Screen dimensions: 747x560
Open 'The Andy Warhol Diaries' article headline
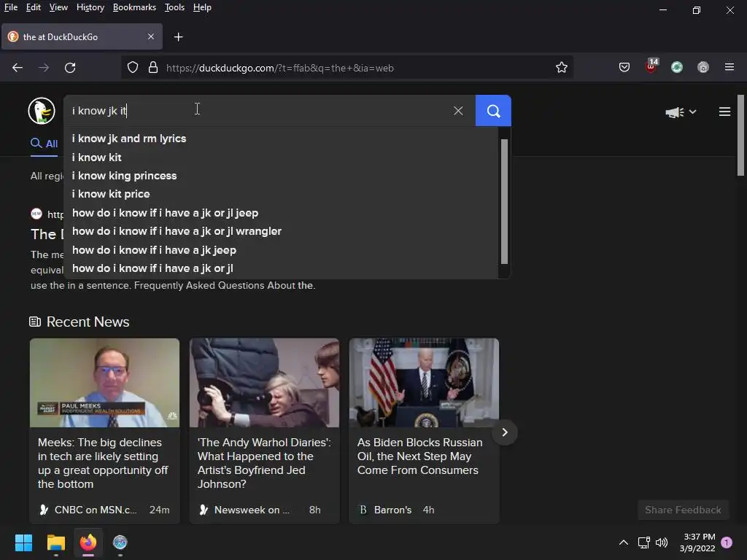(x=264, y=463)
